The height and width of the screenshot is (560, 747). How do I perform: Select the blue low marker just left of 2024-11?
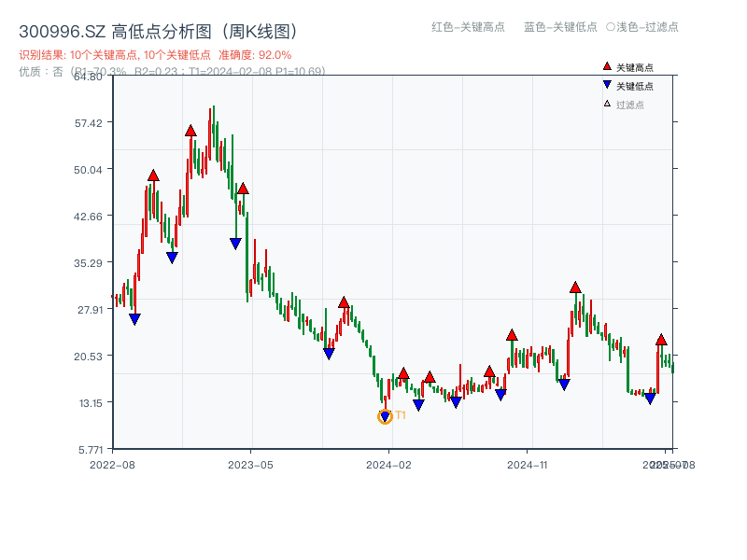(500, 395)
